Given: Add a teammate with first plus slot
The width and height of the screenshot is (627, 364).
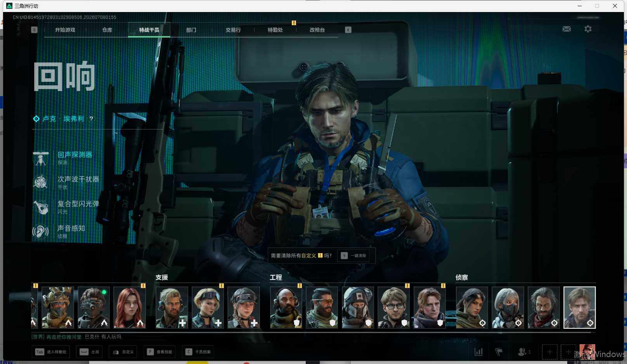Looking at the screenshot, I should tap(550, 352).
